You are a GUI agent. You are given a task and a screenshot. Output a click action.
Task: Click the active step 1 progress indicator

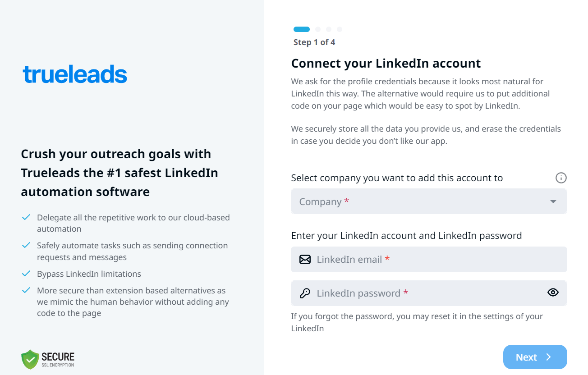pyautogui.click(x=302, y=29)
